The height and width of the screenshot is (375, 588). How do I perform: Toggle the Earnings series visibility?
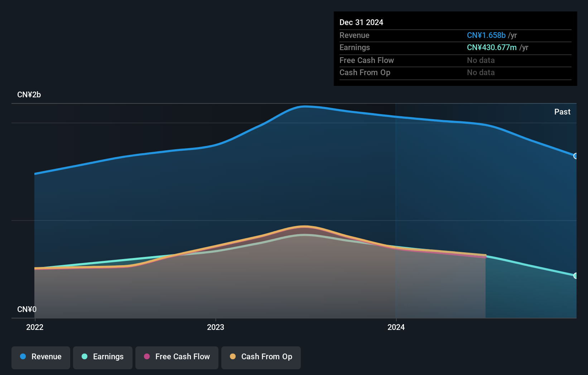pos(102,357)
